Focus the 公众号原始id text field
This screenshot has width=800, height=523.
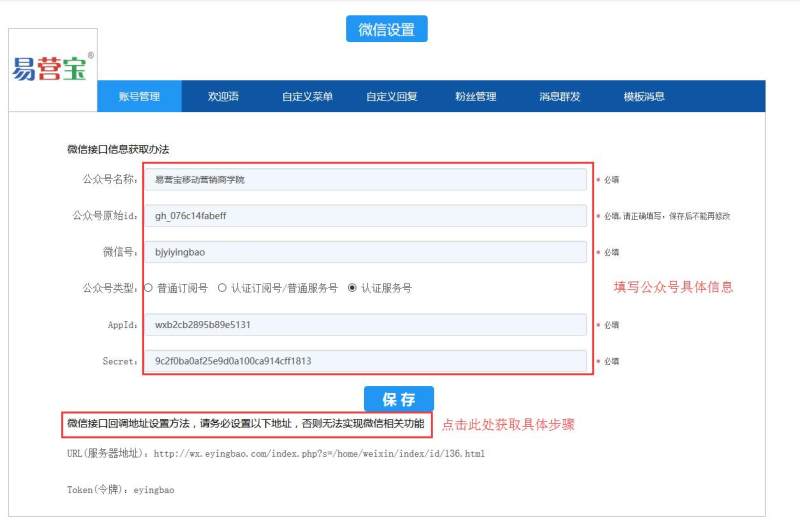pos(366,216)
